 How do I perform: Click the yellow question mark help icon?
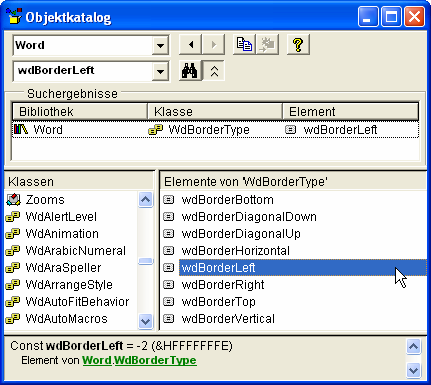click(x=298, y=44)
